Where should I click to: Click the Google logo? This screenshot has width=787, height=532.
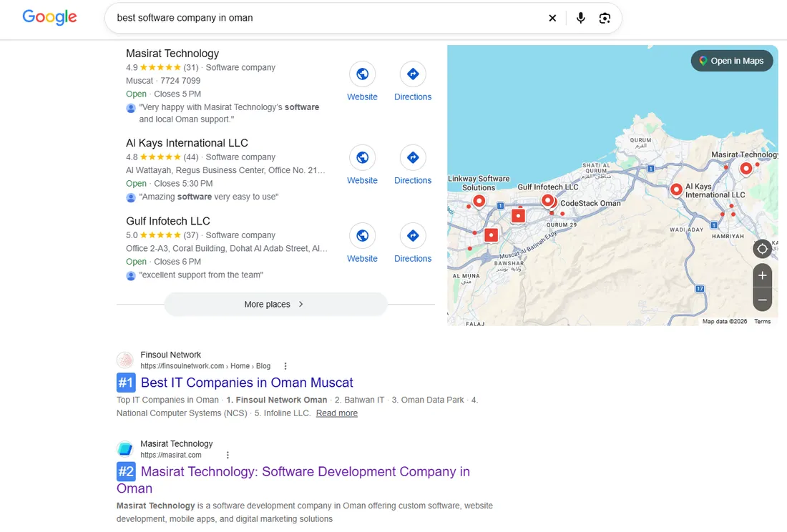49,17
